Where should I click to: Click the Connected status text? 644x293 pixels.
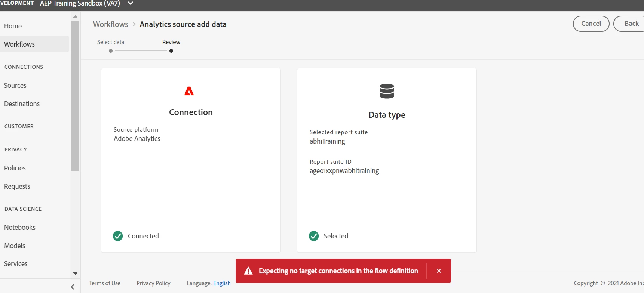[143, 236]
